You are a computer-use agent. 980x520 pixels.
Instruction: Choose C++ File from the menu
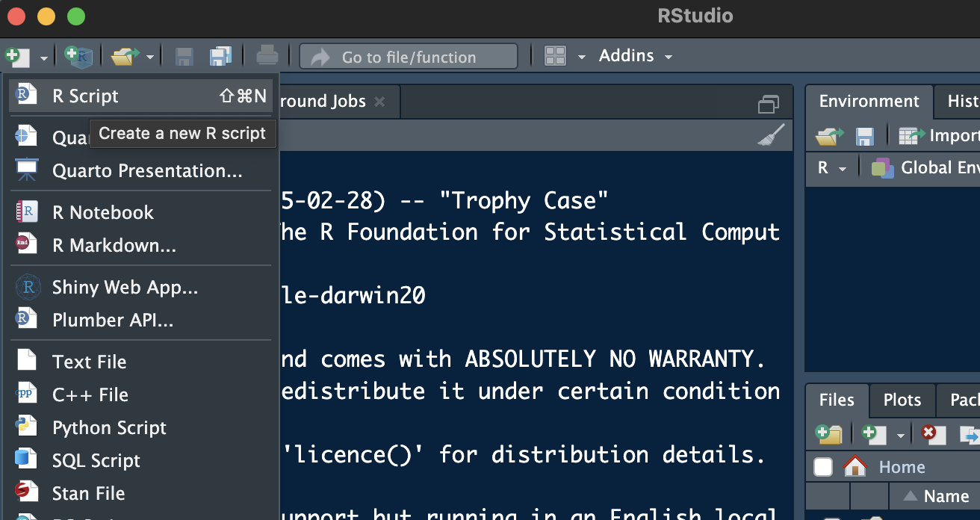click(x=140, y=394)
